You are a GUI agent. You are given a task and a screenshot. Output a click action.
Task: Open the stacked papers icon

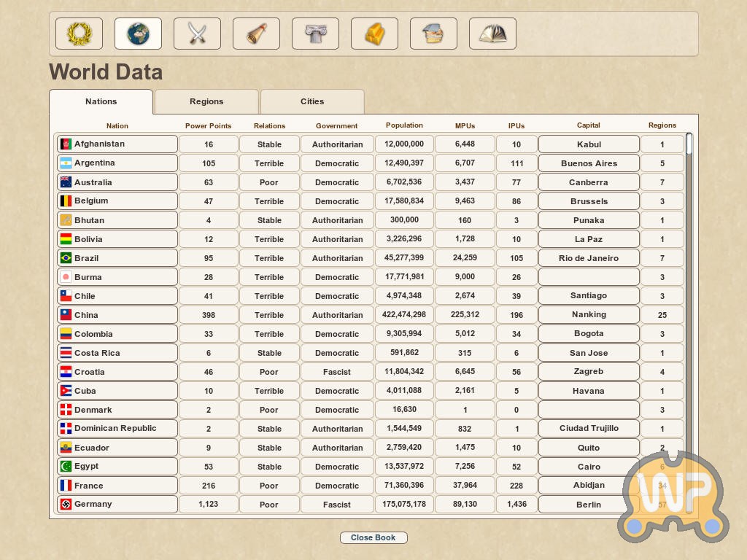pyautogui.click(x=433, y=34)
